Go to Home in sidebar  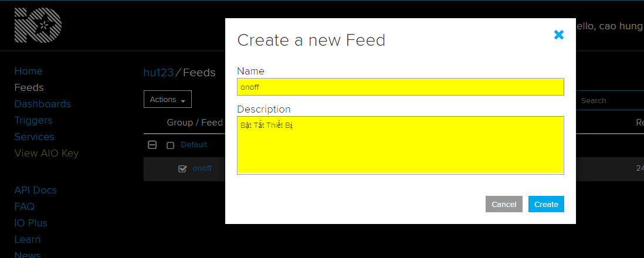(28, 71)
